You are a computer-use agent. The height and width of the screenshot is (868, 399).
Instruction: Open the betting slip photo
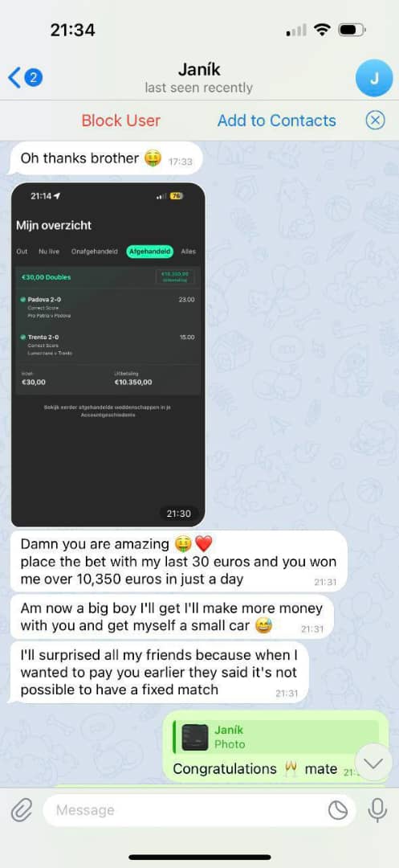108,354
